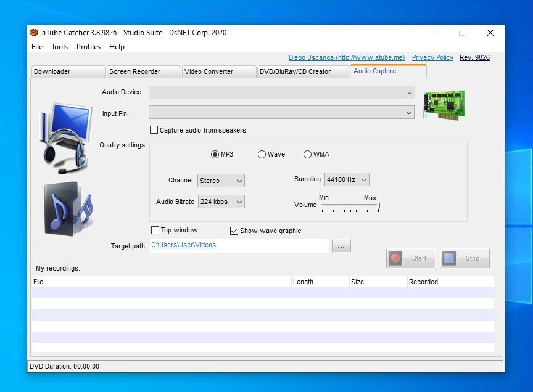Sort recordings by Size column header
Image resolution: width=533 pixels, height=392 pixels.
tap(378, 282)
